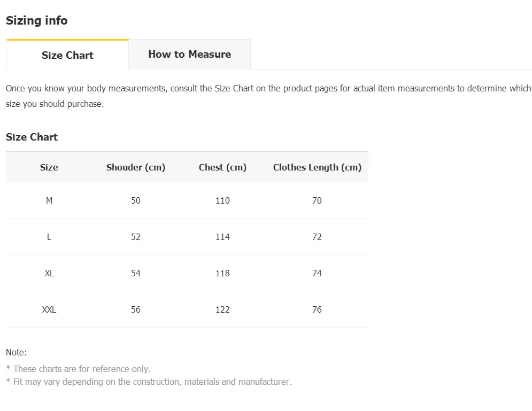Click clothes length 70 for size M
Image resolution: width=532 pixels, height=411 pixels.
317,200
